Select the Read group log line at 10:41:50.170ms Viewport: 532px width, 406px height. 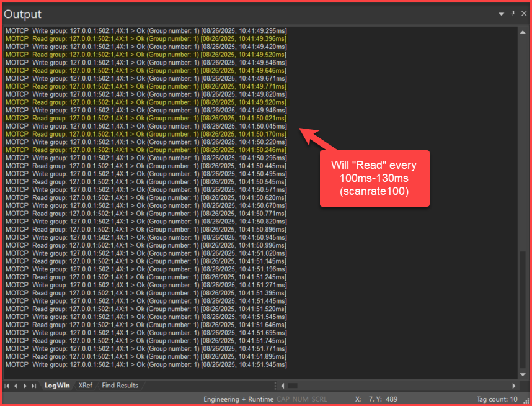(x=146, y=134)
